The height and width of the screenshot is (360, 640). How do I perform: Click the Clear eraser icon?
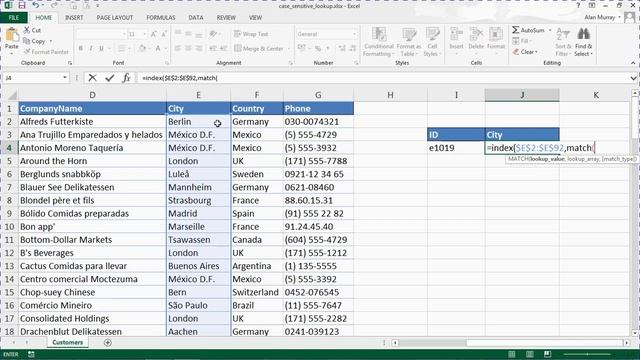point(516,52)
